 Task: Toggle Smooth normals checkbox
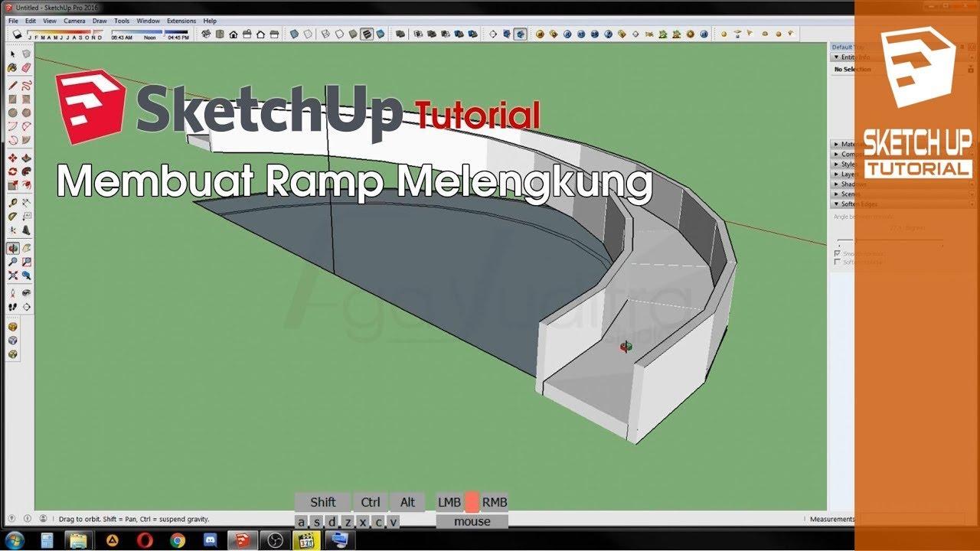(x=837, y=253)
